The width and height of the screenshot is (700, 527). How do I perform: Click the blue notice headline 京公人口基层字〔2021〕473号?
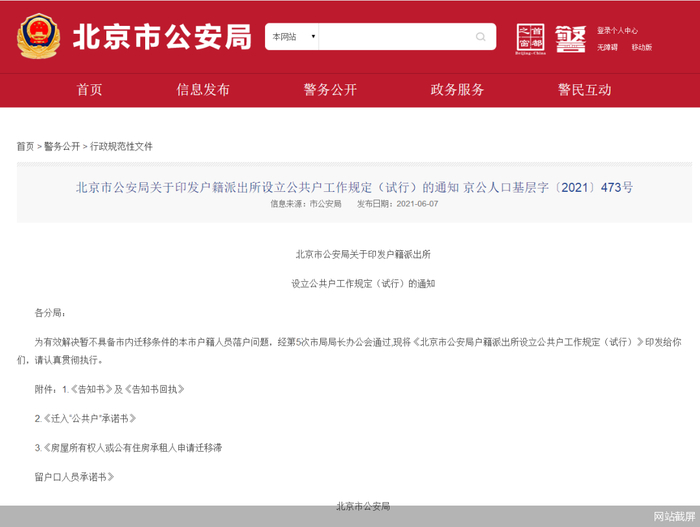354,188
